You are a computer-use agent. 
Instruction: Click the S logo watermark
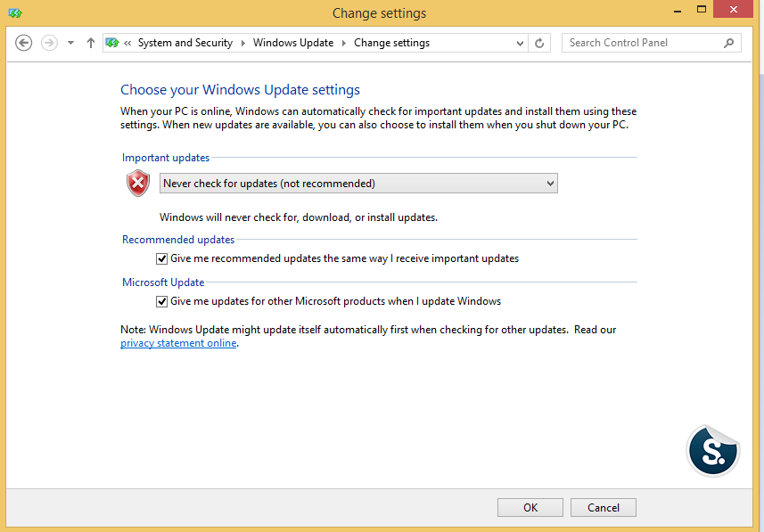coord(712,451)
